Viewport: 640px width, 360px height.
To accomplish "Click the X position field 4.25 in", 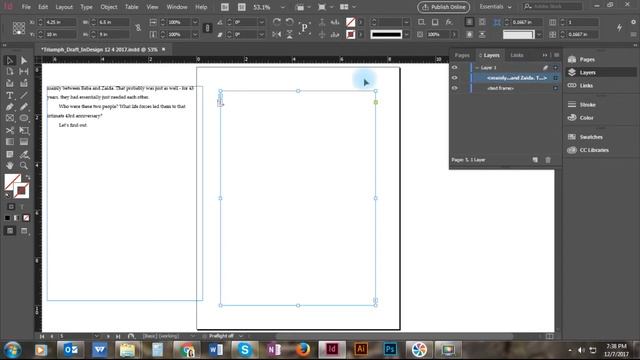I will point(60,22).
